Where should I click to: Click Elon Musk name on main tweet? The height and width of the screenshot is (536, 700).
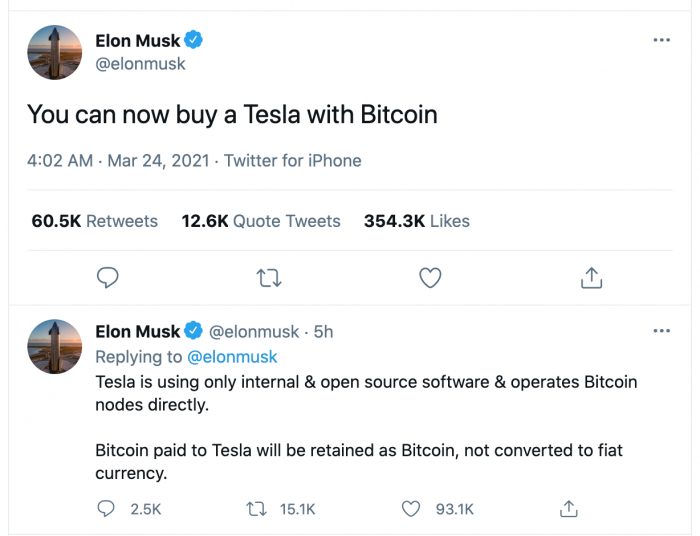(138, 41)
